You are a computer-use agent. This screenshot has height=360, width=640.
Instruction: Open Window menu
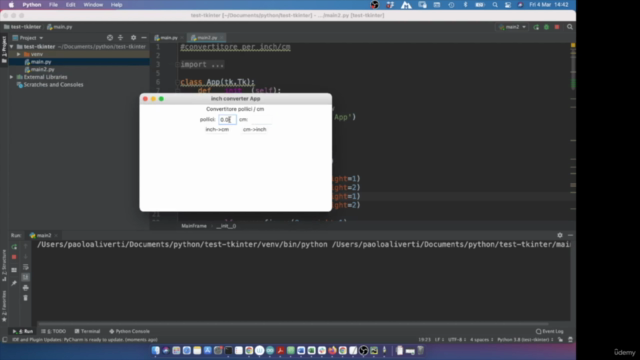coord(93,5)
